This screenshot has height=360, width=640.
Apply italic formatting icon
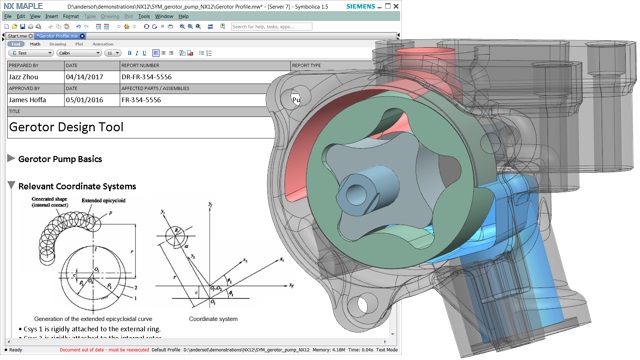[137, 53]
